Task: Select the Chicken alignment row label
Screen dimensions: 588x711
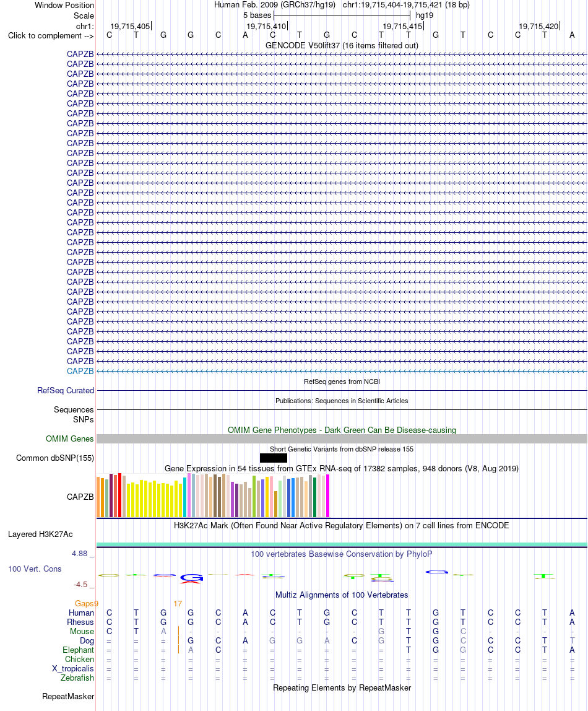Action: click(x=79, y=660)
